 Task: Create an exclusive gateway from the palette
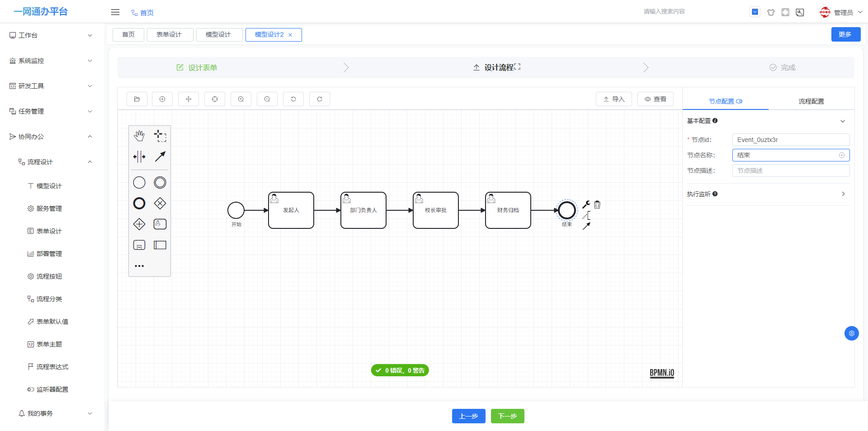160,204
